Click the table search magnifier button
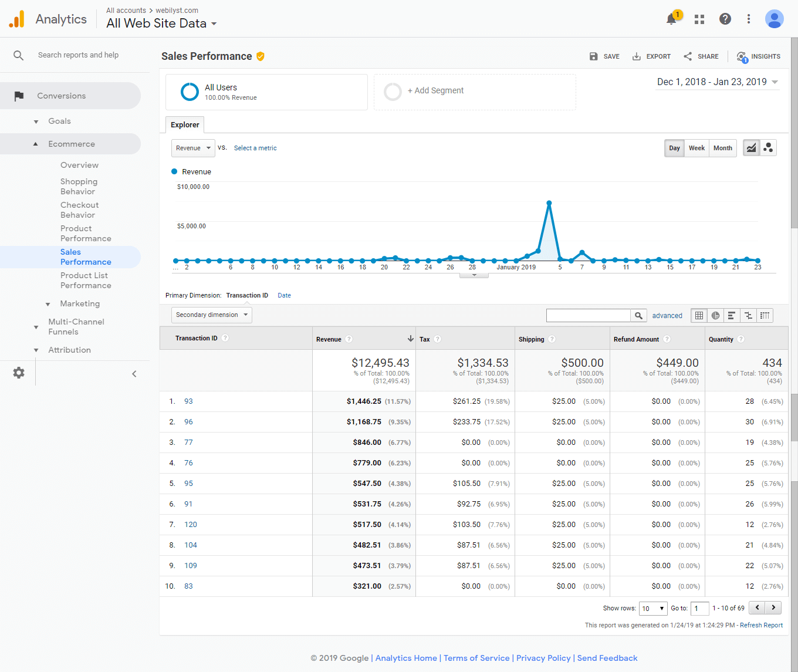 tap(638, 316)
